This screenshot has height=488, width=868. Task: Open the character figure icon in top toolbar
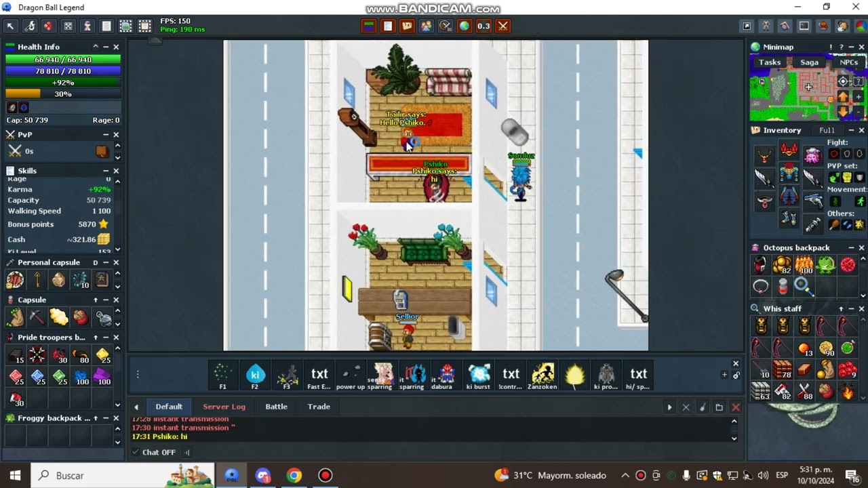pyautogui.click(x=87, y=26)
